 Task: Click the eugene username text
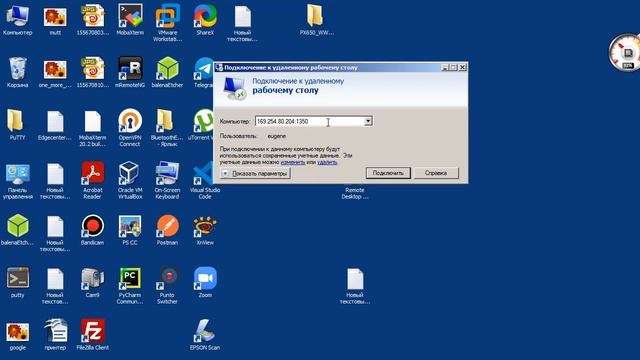pos(276,136)
